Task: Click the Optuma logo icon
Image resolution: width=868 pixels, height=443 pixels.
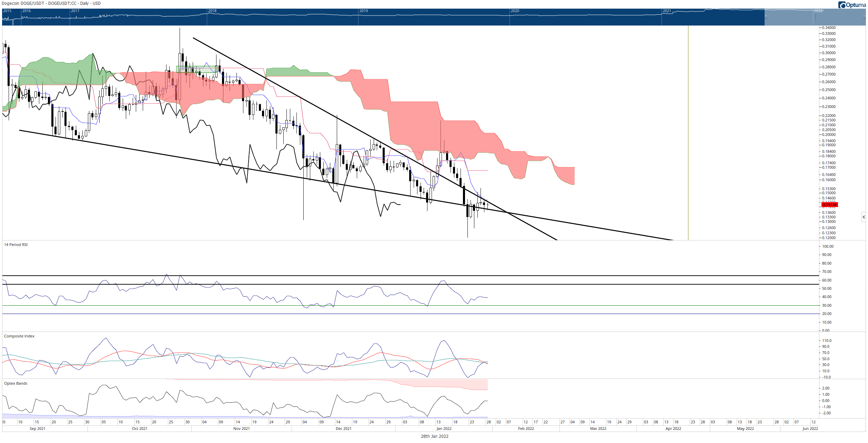Action: coord(842,5)
